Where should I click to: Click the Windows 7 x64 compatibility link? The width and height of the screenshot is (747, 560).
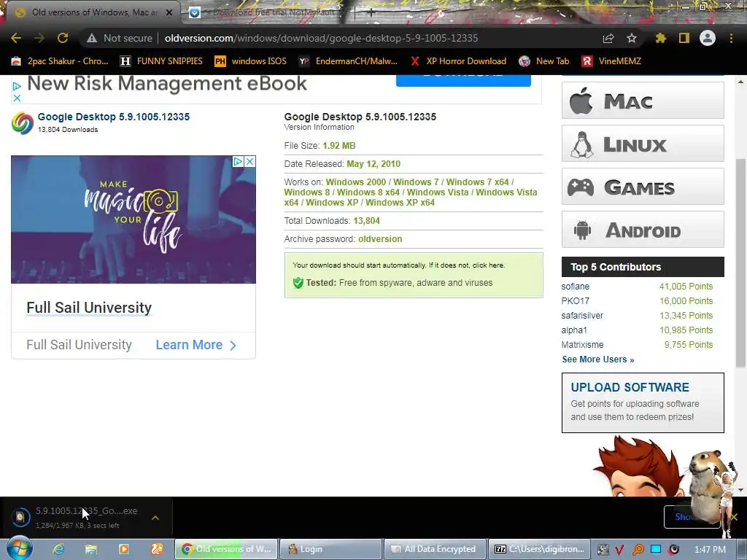[477, 182]
